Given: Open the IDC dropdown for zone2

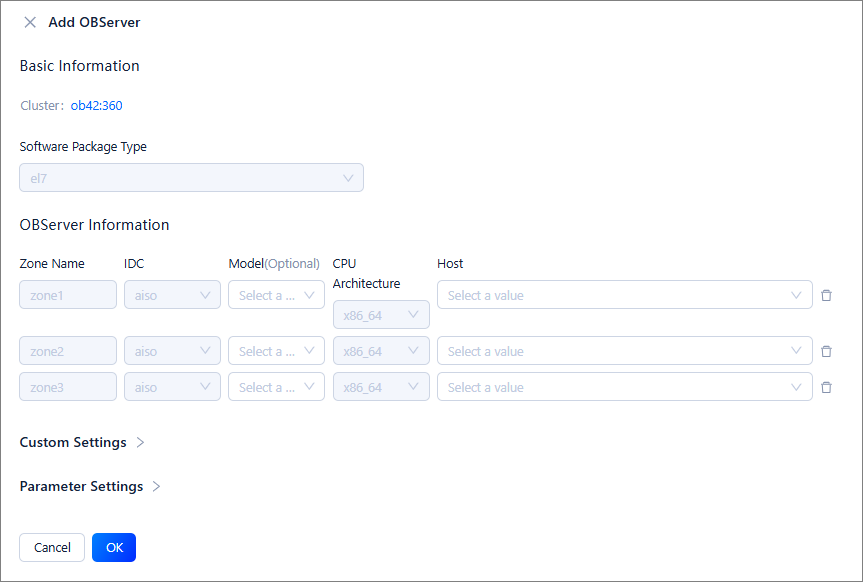Looking at the screenshot, I should point(172,351).
